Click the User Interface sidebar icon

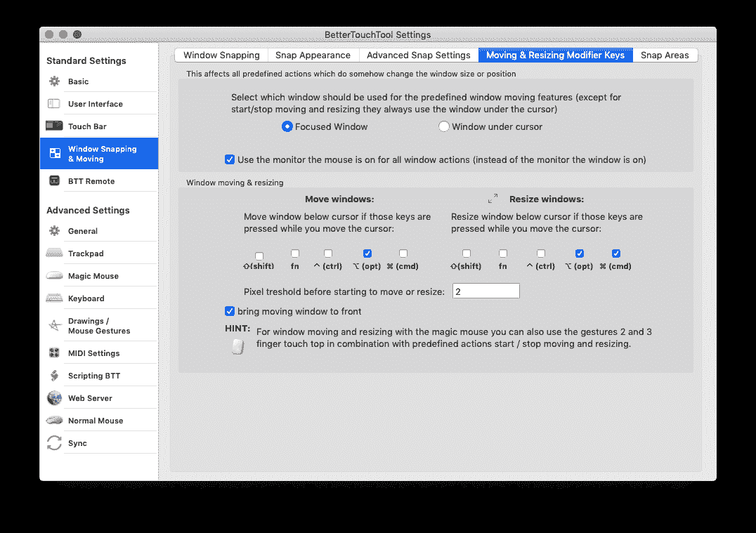pos(54,104)
